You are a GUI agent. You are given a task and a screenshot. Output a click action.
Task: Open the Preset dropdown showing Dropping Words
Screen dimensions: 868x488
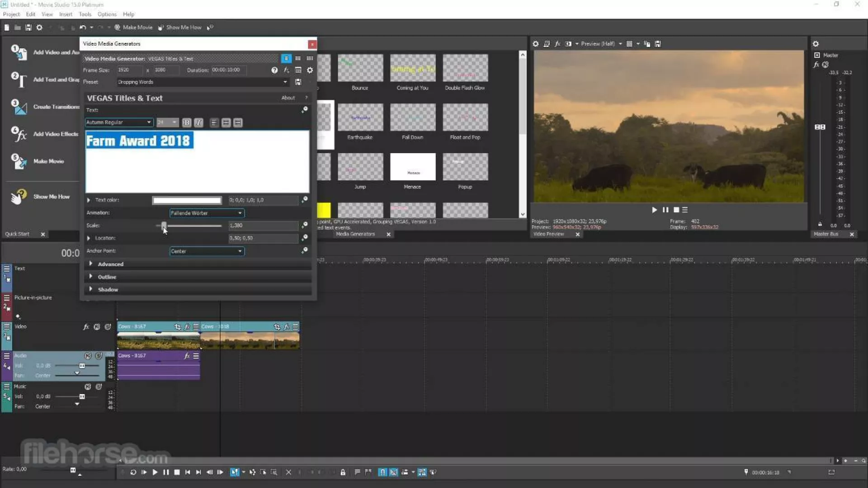point(285,82)
